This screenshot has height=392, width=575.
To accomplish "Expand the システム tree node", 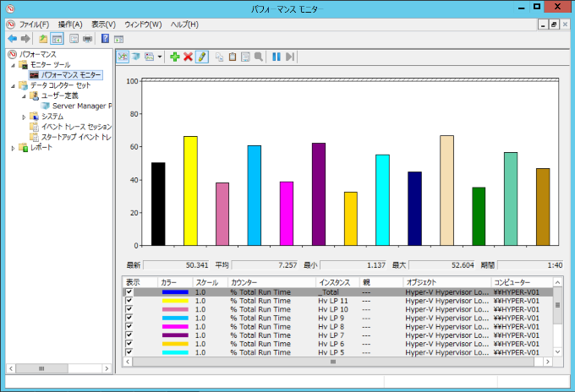I will 24,117.
